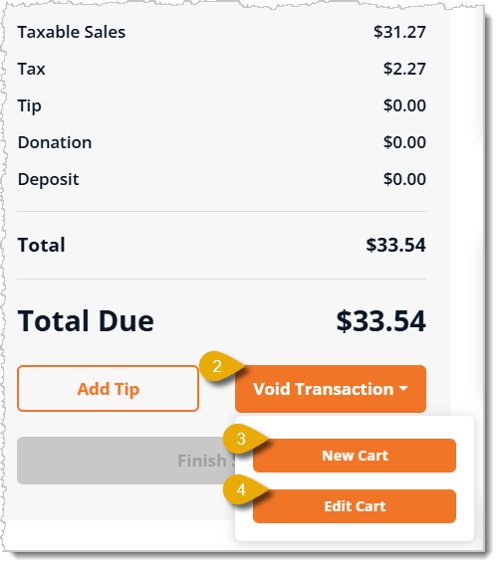Open the Void Transaction dropdown

click(x=330, y=389)
